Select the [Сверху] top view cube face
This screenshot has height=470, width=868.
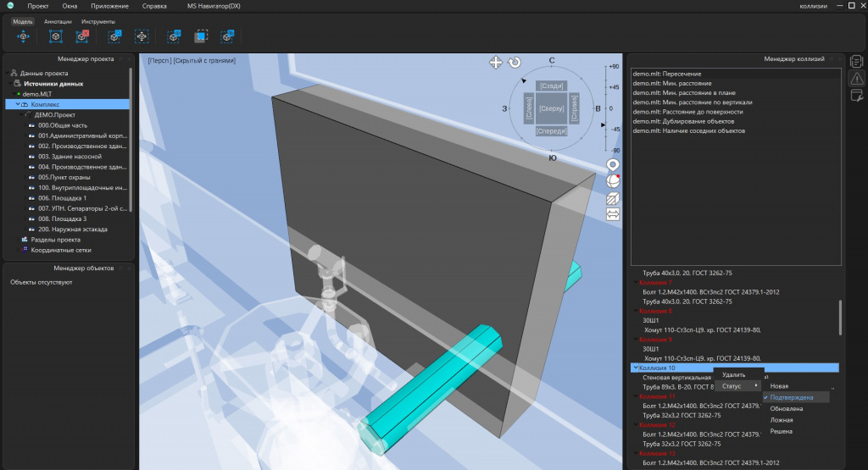pyautogui.click(x=552, y=108)
